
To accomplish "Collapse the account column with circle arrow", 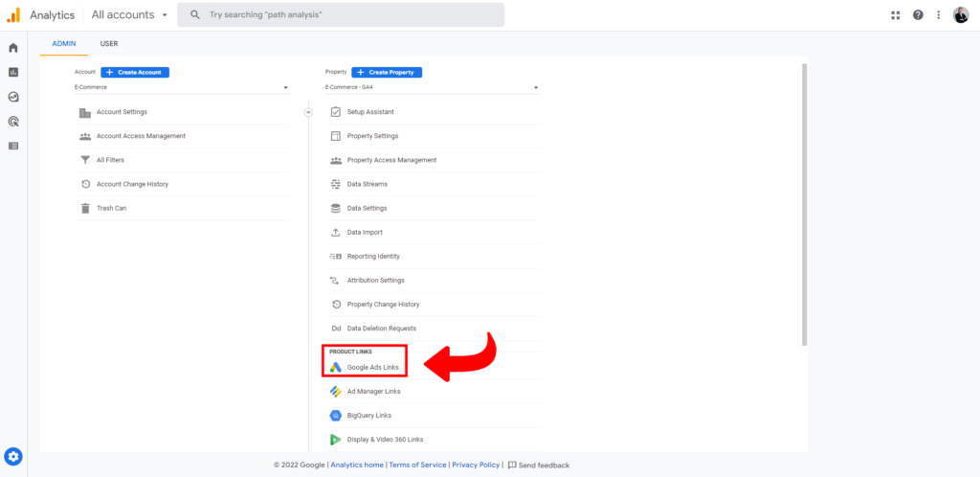I will (x=308, y=112).
